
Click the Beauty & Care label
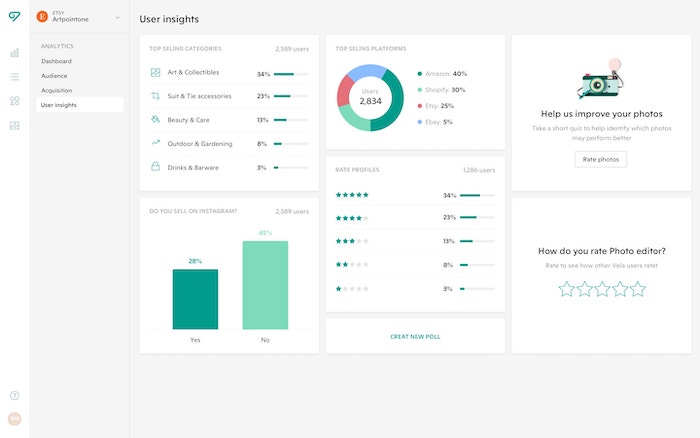coord(188,120)
